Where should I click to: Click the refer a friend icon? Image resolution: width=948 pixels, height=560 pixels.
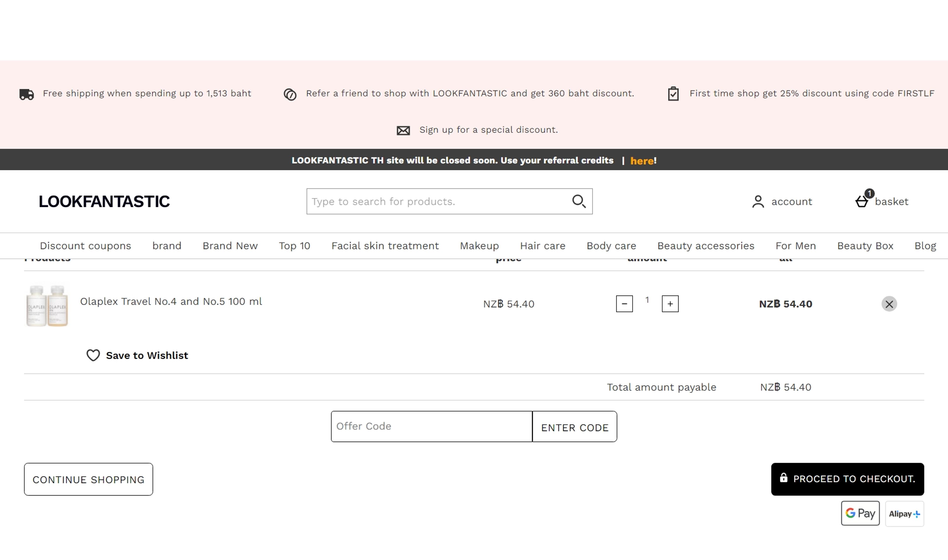coord(290,94)
